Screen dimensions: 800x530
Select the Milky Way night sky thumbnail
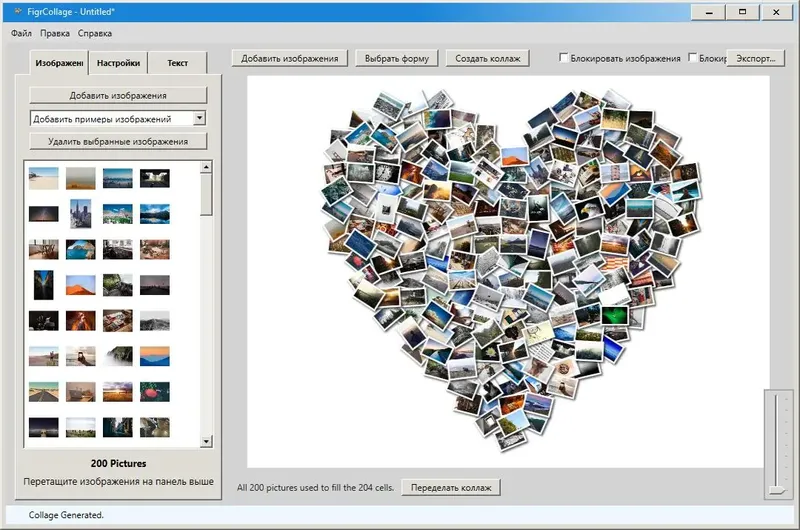tap(43, 214)
